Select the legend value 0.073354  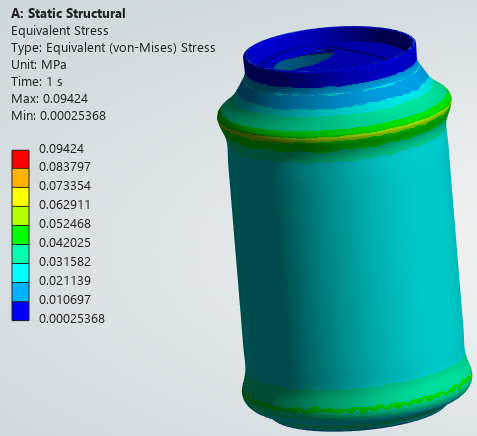point(65,186)
